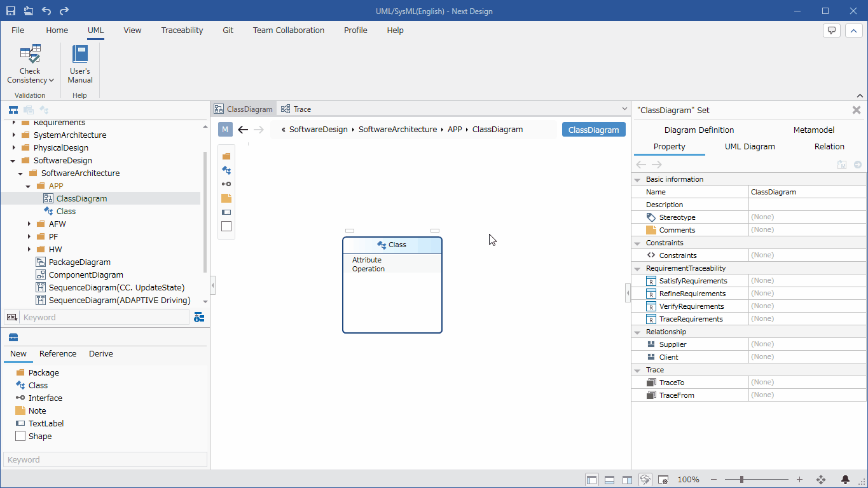This screenshot has width=868, height=488.
Task: Collapse the RequirementTraceability section
Action: point(638,268)
